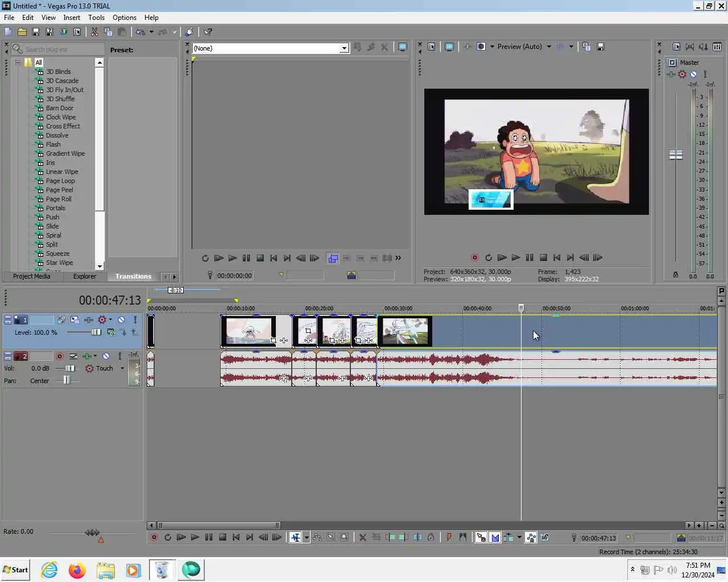Open the Undo history dropdown arrow
Screen dimensions: 728x582
(x=151, y=32)
